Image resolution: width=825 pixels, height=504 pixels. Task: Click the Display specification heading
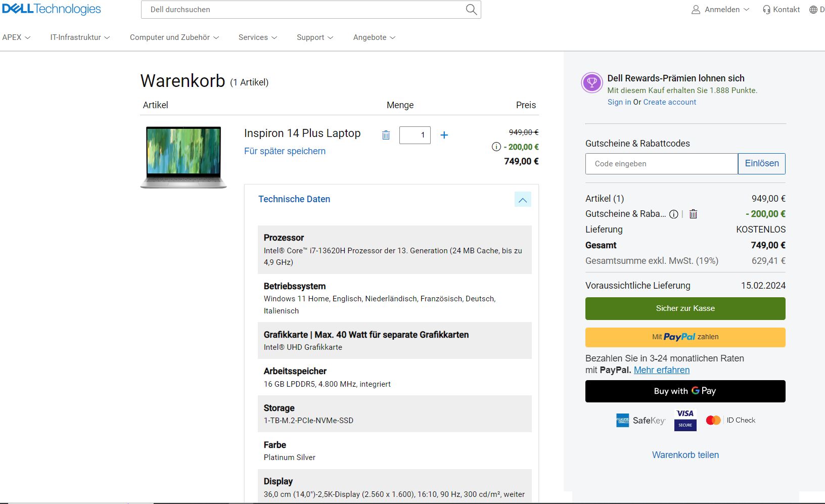click(x=278, y=481)
